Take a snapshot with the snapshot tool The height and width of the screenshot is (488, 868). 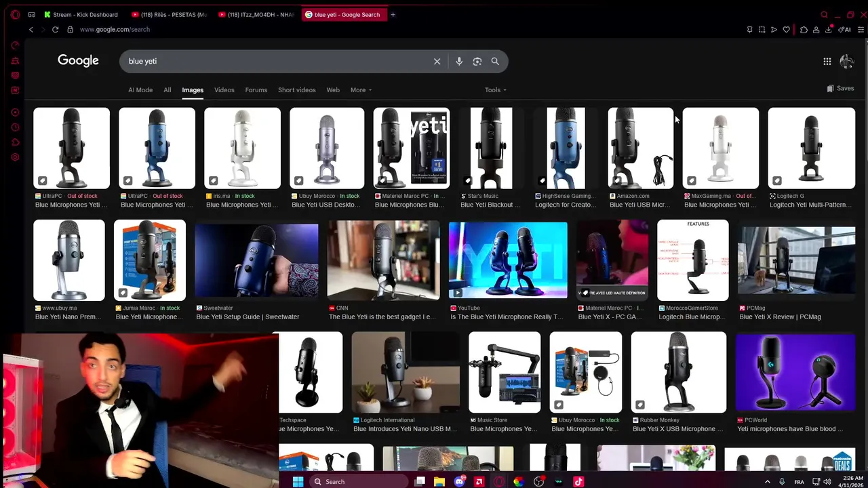coord(762,29)
